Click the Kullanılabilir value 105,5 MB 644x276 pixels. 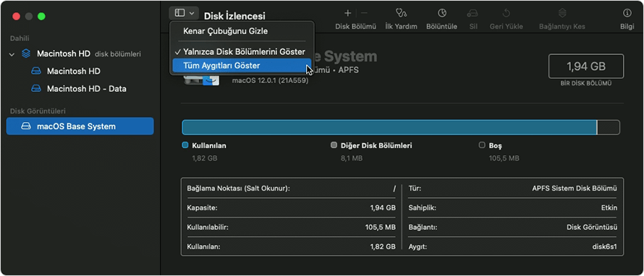pyautogui.click(x=380, y=227)
